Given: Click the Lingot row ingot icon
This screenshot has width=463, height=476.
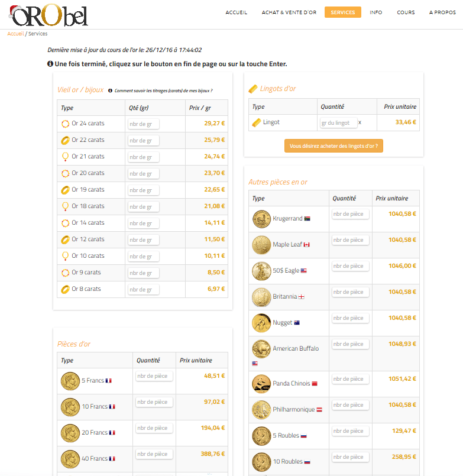Looking at the screenshot, I should point(257,122).
